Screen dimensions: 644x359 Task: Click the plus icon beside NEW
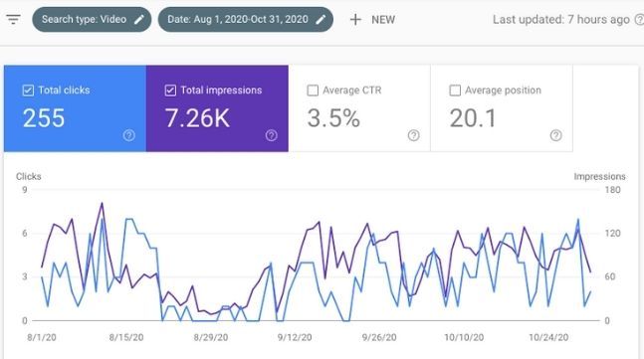355,19
